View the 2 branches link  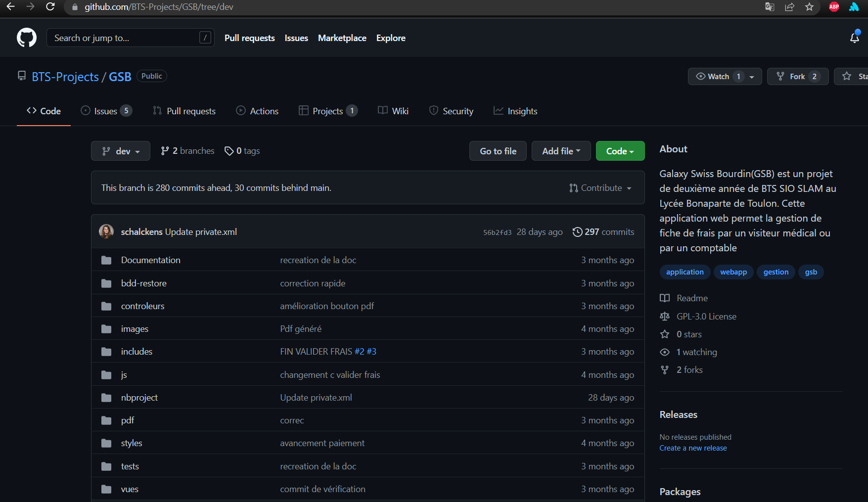tap(187, 151)
